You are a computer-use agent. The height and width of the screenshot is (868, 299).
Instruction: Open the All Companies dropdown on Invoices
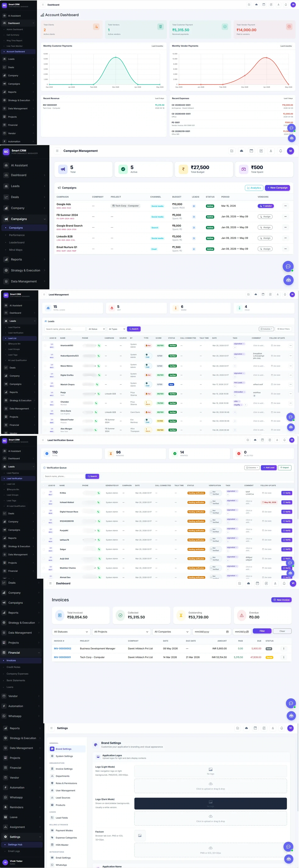(172, 632)
